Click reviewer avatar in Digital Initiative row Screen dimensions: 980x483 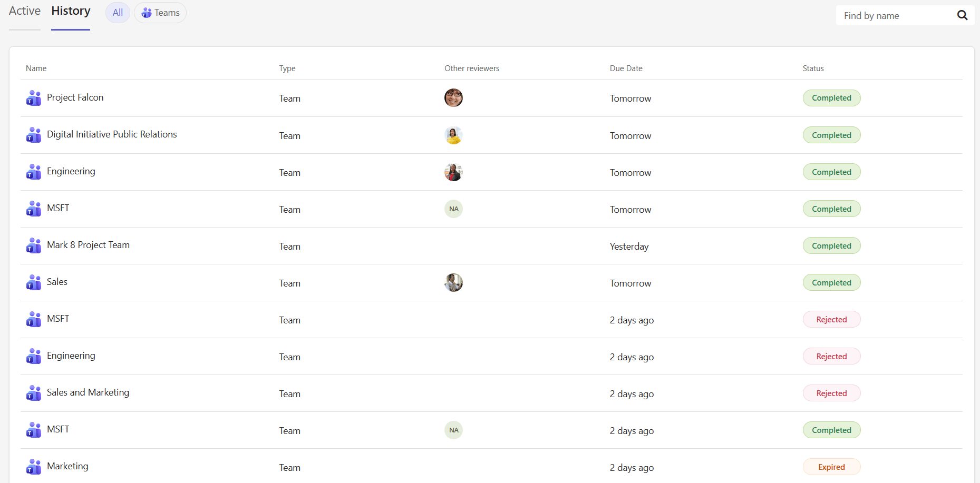[x=453, y=135]
